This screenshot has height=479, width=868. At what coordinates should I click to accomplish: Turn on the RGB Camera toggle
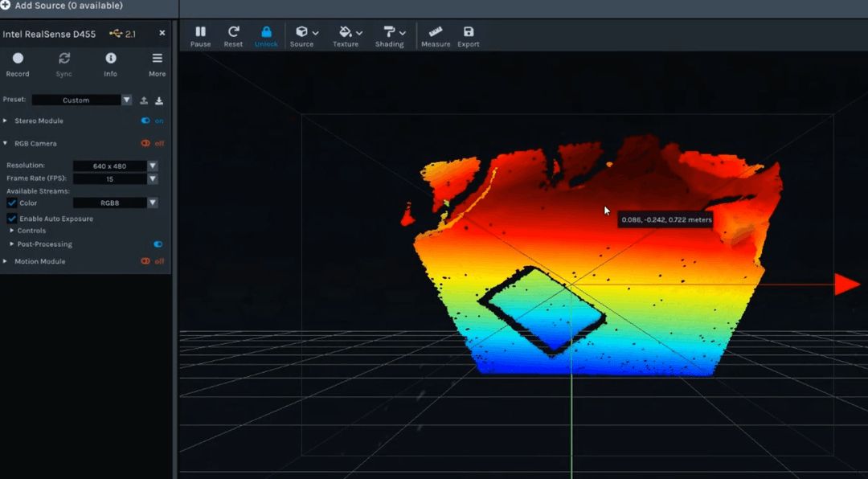[x=146, y=143]
